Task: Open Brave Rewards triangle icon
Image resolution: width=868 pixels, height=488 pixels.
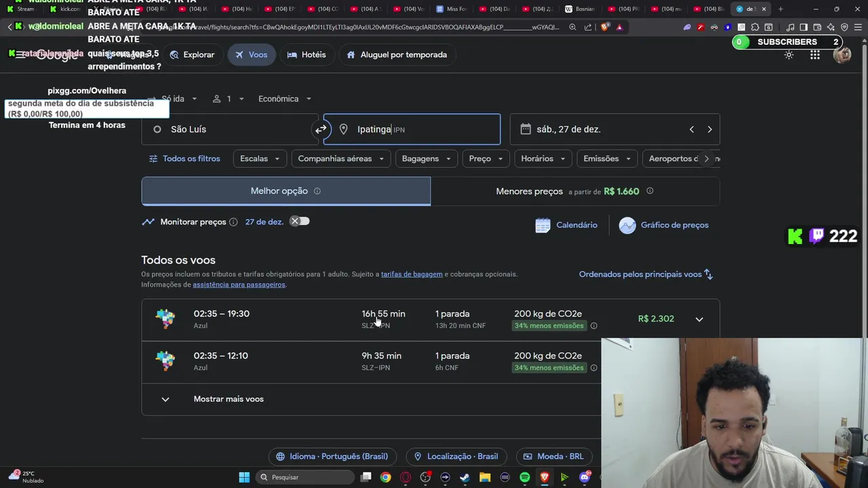Action: (619, 27)
